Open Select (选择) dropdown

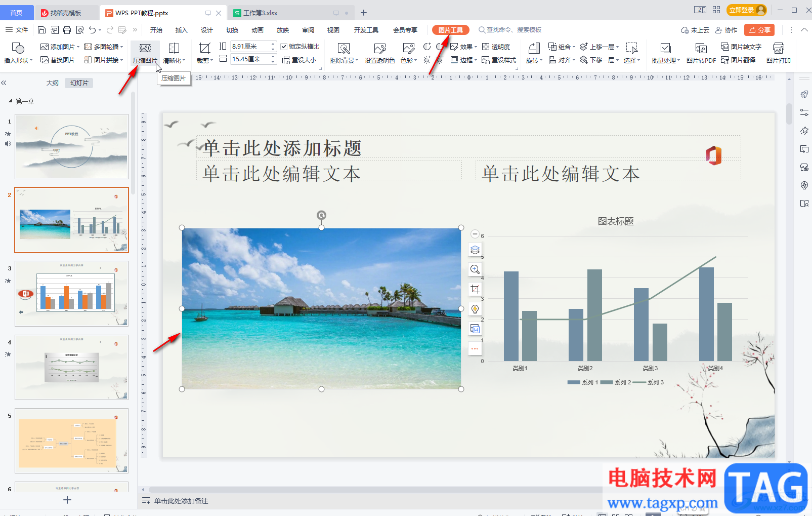pos(631,53)
